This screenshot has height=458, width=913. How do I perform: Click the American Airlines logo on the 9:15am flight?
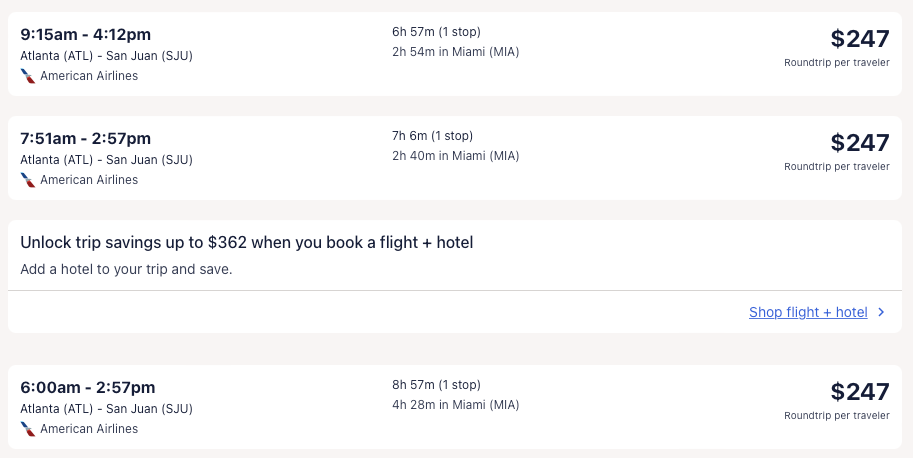click(28, 76)
